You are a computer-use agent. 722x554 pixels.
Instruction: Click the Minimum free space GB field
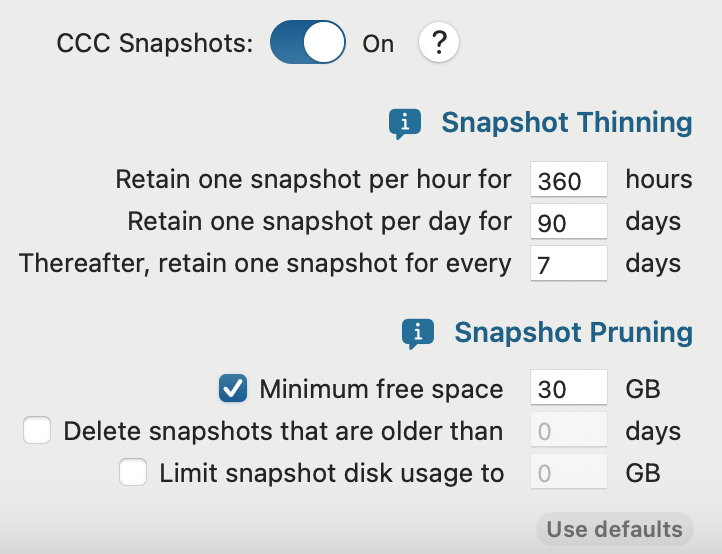569,389
